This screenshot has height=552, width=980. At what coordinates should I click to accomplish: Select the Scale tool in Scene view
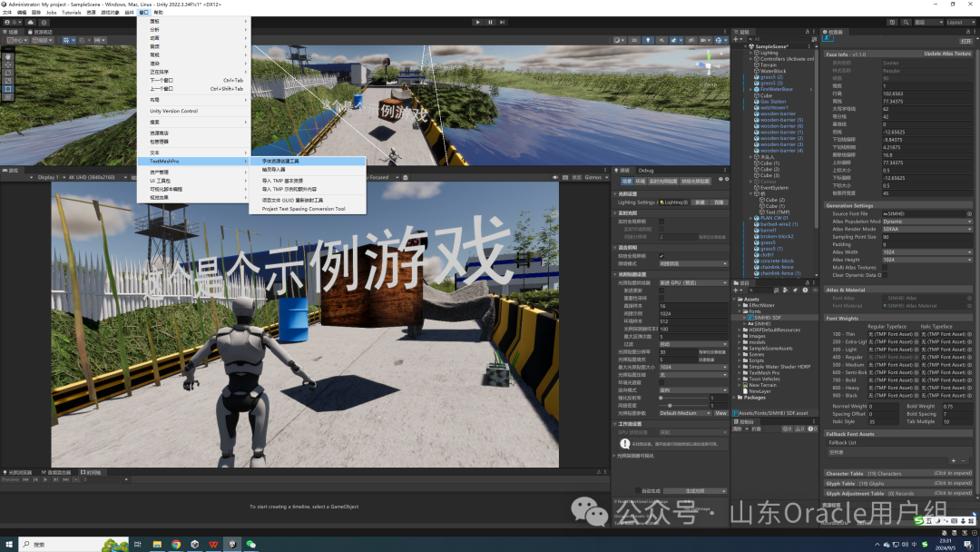tap(8, 81)
